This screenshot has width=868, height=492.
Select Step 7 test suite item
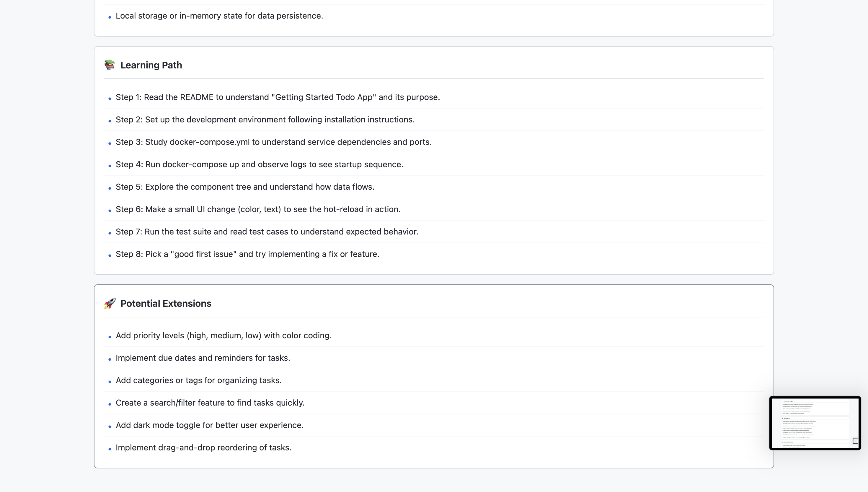(267, 232)
